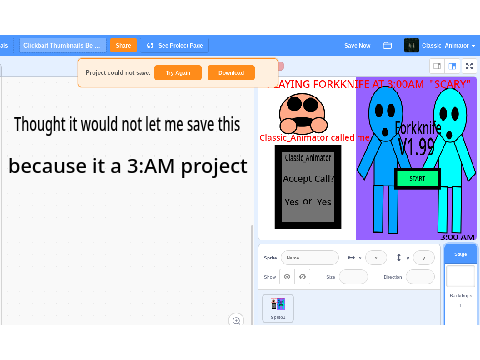Toggle show sprite eye icon
Viewport: 480px width, 360px height.
(x=287, y=277)
